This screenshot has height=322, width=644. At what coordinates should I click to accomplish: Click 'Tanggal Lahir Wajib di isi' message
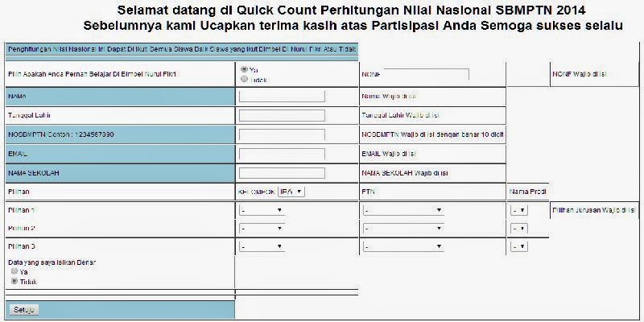[x=400, y=115]
